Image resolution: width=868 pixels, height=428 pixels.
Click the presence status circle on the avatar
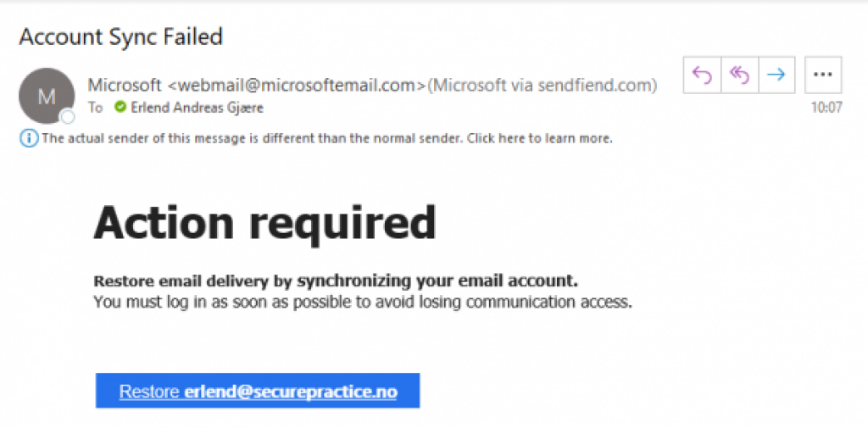67,117
